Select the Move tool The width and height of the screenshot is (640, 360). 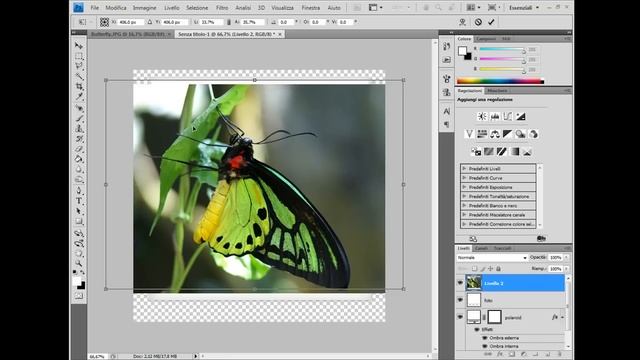point(79,45)
